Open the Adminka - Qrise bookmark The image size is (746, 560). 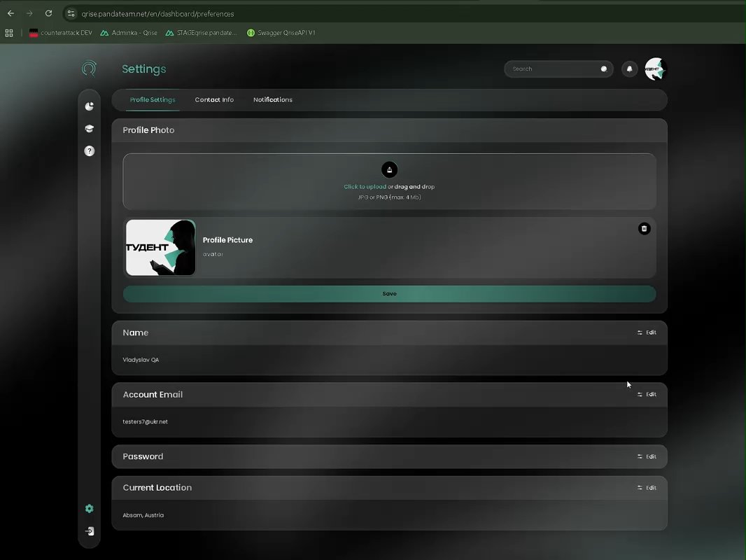[129, 33]
